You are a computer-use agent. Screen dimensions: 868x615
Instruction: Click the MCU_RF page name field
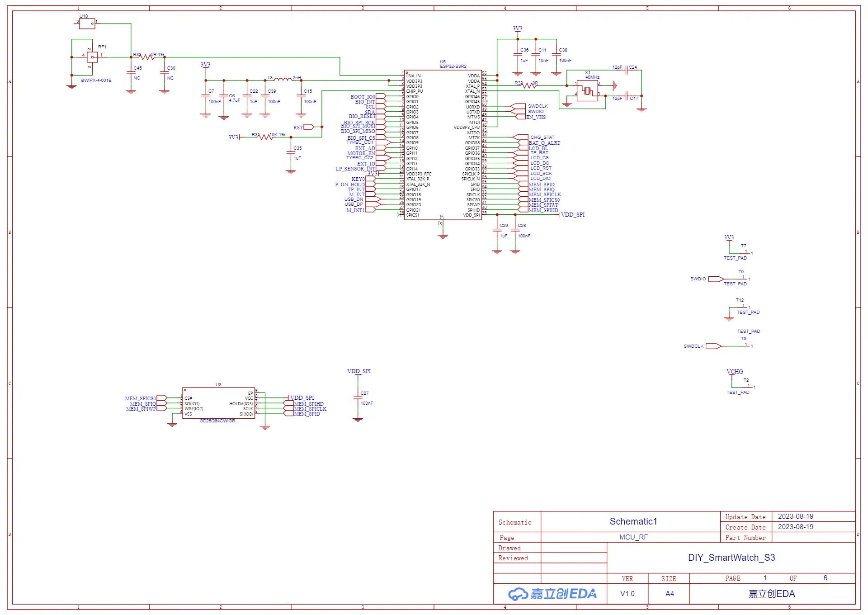pos(633,537)
